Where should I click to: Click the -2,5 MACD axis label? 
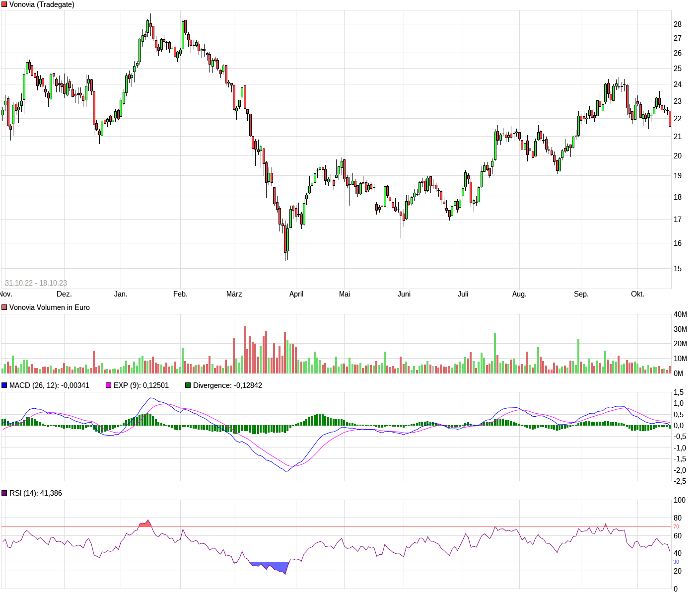click(x=680, y=481)
